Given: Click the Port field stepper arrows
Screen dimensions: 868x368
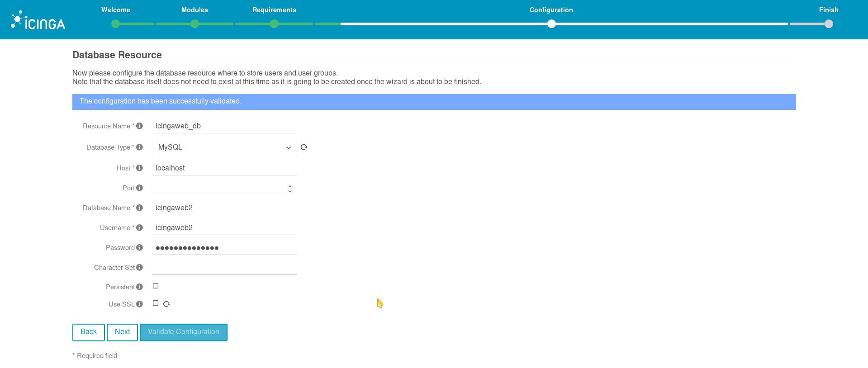Looking at the screenshot, I should [x=290, y=189].
